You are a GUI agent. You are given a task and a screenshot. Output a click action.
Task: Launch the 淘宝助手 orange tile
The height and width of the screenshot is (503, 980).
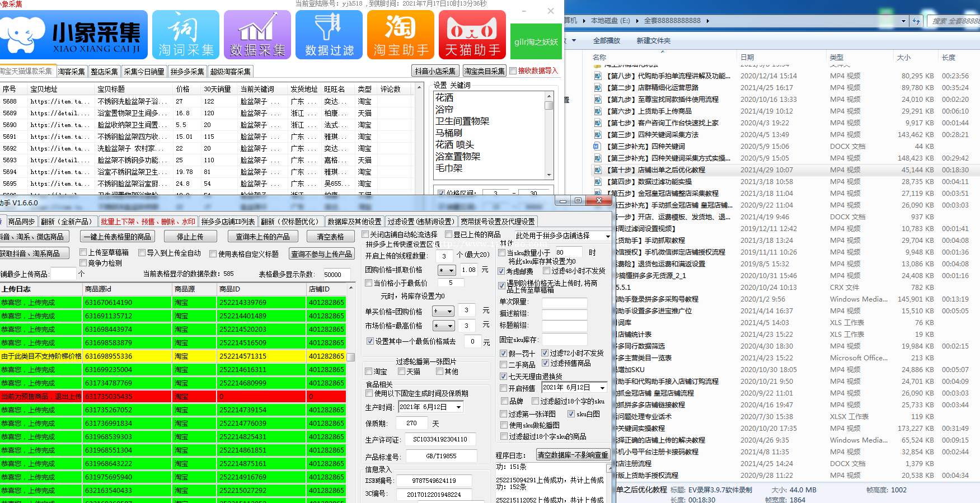point(401,35)
